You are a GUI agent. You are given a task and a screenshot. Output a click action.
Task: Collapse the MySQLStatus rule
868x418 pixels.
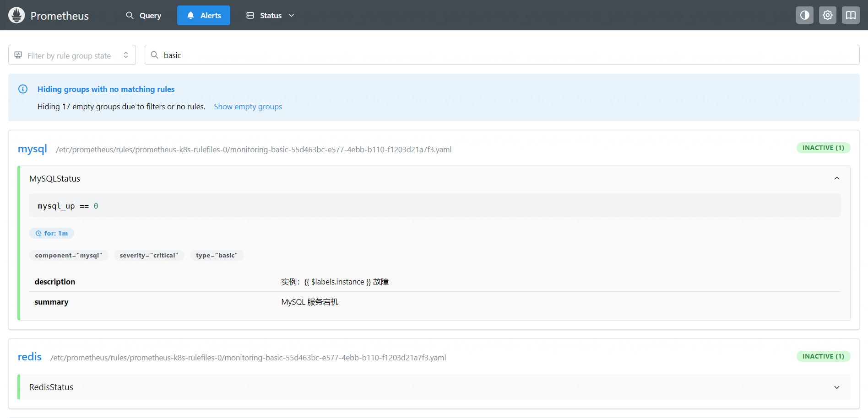[x=836, y=178]
